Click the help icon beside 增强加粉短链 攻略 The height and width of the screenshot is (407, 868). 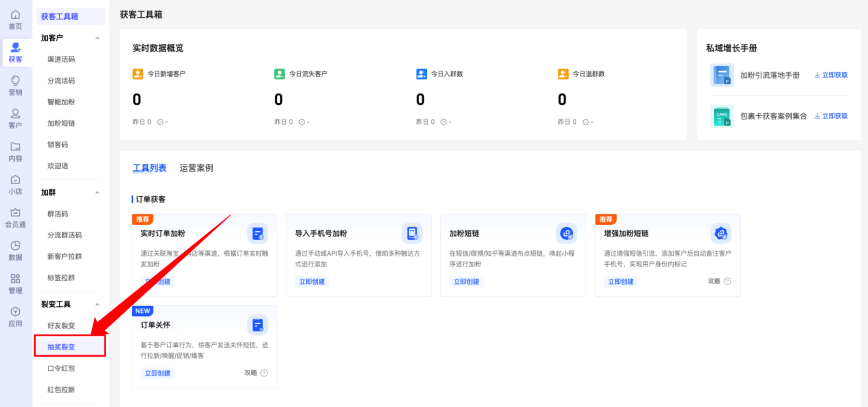(727, 281)
